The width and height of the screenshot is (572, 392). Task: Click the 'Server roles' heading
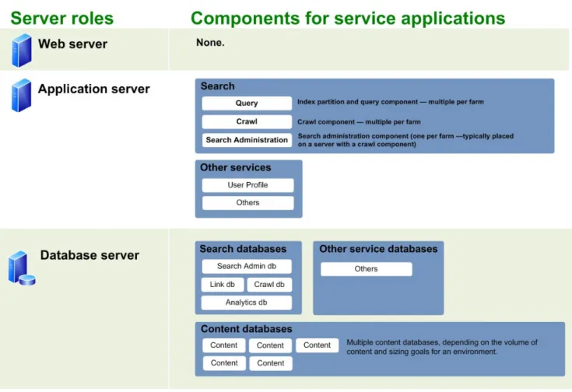click(62, 18)
